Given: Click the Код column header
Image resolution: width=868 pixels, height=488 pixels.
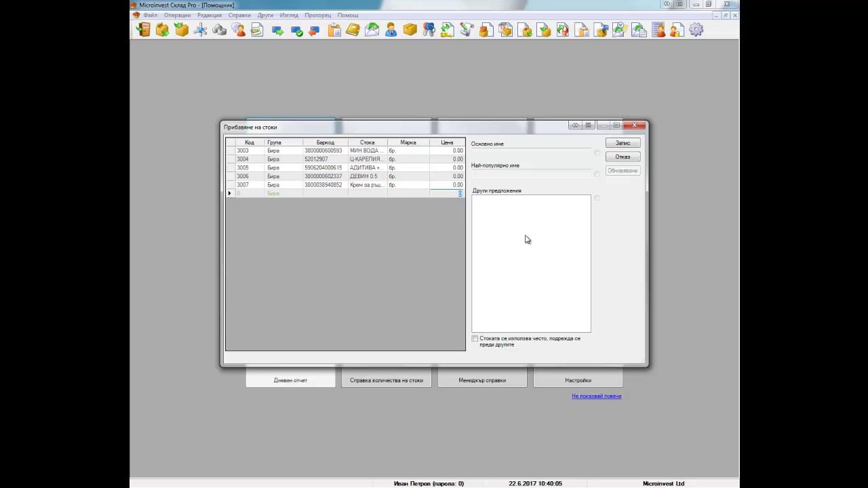Looking at the screenshot, I should tap(250, 142).
